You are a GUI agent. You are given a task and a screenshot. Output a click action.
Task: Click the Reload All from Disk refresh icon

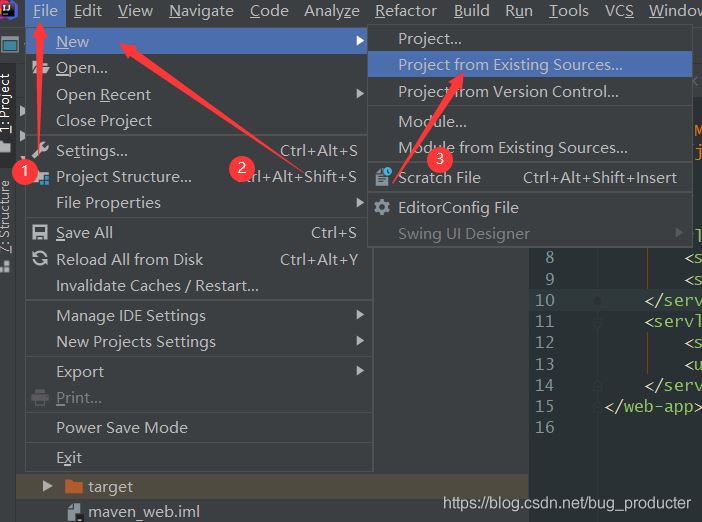[x=40, y=259]
